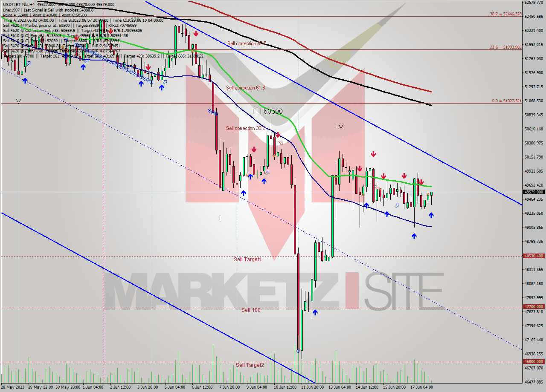Select the 'Sell correction 61.8' label
This screenshot has width=546, height=392.
tap(246, 88)
